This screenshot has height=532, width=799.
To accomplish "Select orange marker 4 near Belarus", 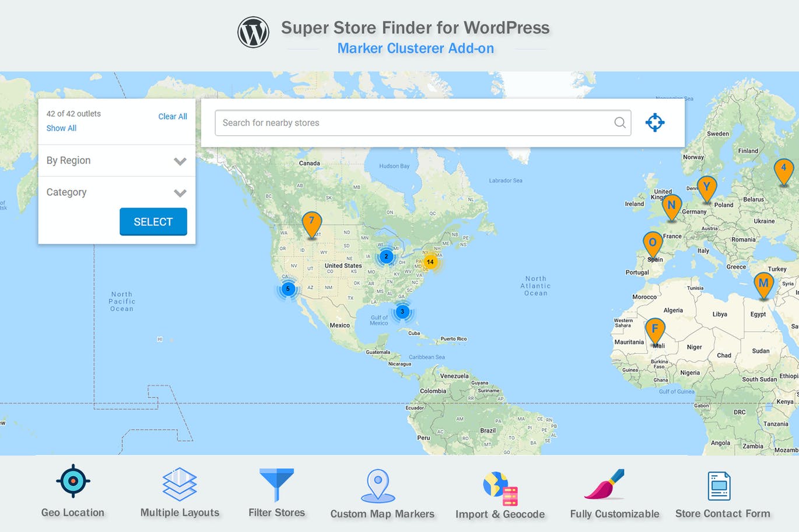I will point(784,172).
